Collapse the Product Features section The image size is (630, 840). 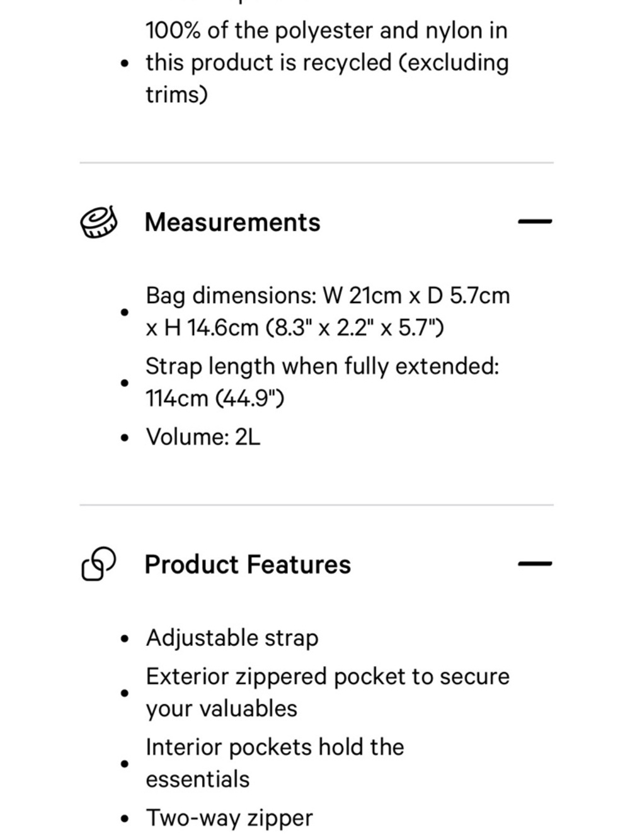[x=535, y=564]
